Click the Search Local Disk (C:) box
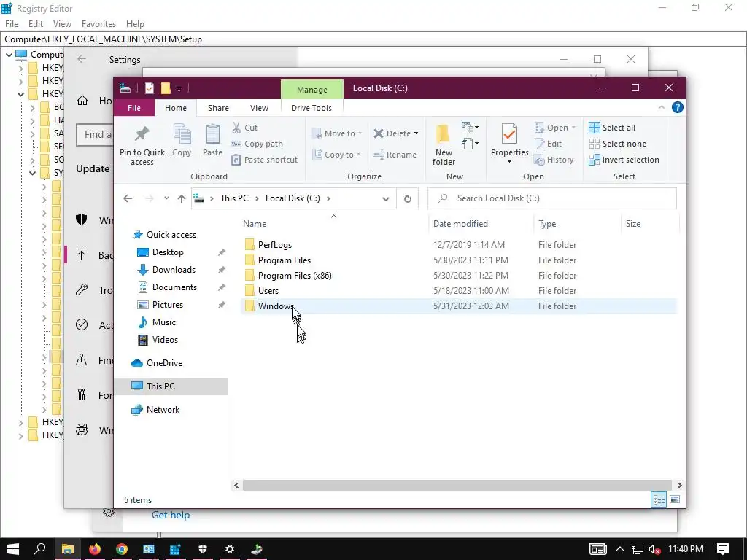Viewport: 747px width, 560px height. tap(551, 198)
